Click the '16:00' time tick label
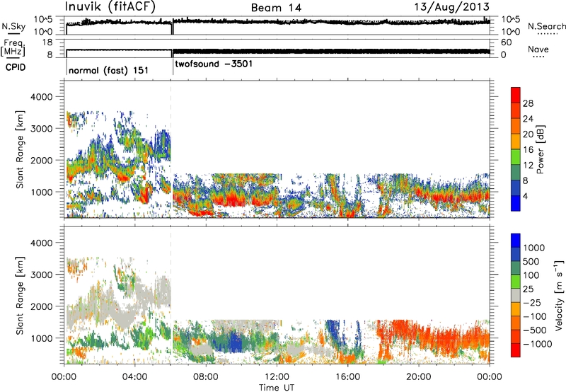The width and height of the screenshot is (566, 392). (347, 377)
